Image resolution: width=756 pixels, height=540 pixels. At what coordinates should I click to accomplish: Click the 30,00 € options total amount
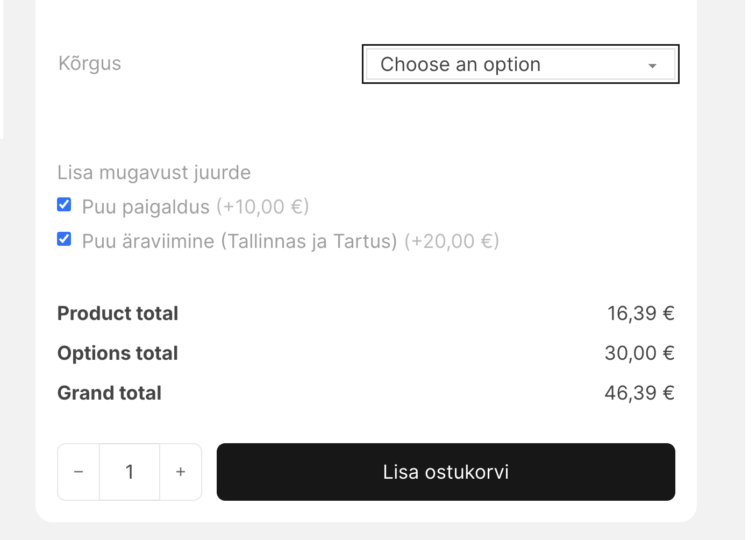639,353
